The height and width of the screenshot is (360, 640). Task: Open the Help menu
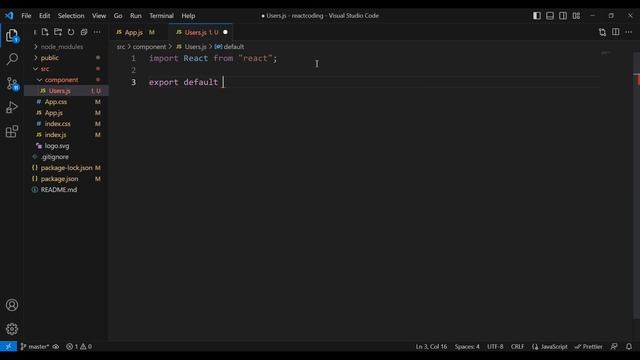(x=188, y=16)
